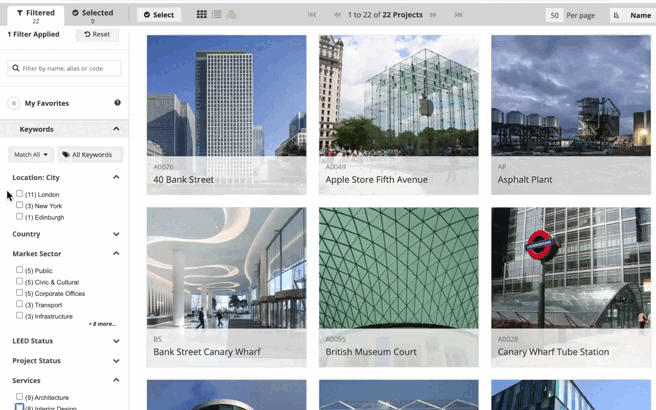Click the search magnifier icon
This screenshot has width=656, height=410.
click(16, 68)
